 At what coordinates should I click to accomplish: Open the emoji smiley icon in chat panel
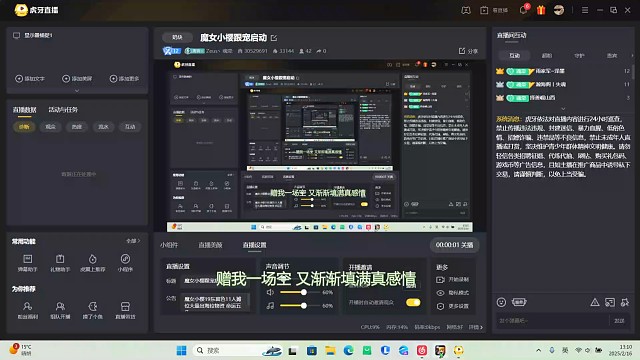click(x=501, y=302)
